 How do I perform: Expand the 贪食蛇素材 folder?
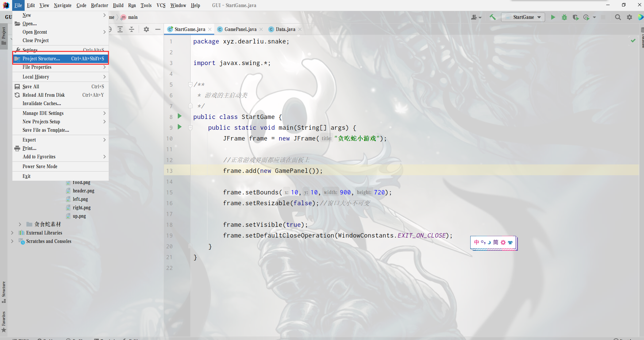click(x=20, y=224)
